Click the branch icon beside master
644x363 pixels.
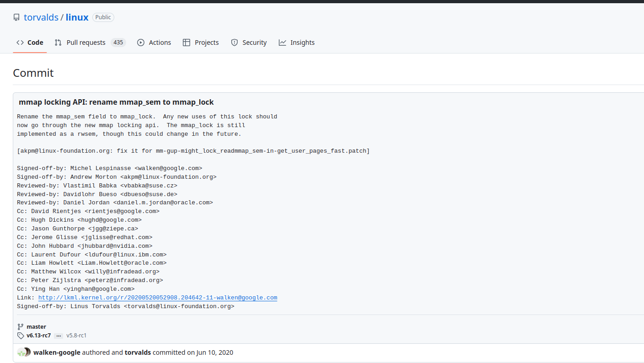coord(21,327)
